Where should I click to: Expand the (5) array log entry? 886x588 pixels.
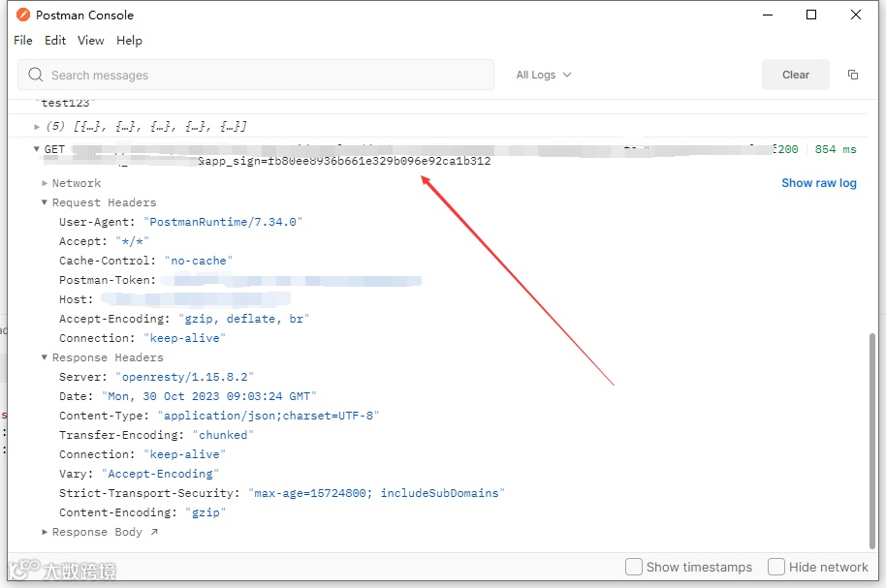(x=37, y=127)
